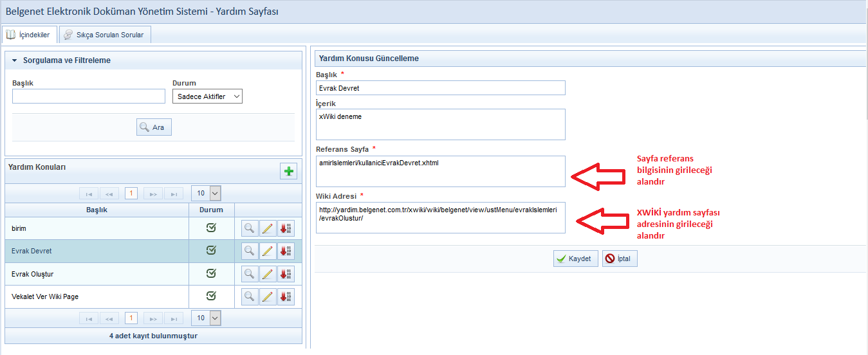Image resolution: width=868 pixels, height=355 pixels.
Task: Click the green plus add topic icon
Action: pos(289,171)
